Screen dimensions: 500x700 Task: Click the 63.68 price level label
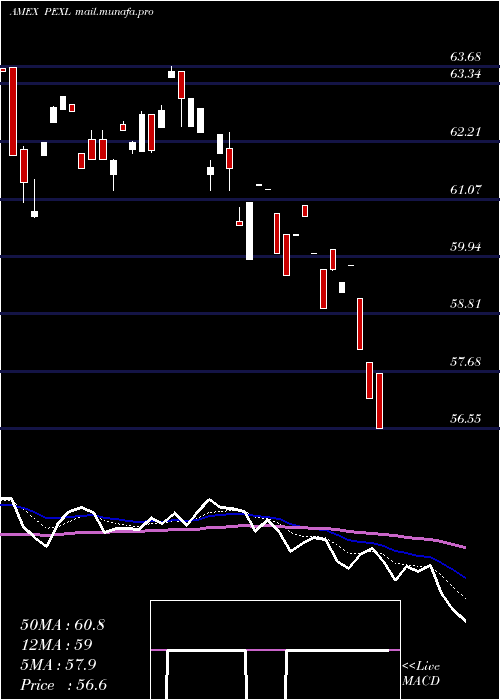pyautogui.click(x=466, y=57)
